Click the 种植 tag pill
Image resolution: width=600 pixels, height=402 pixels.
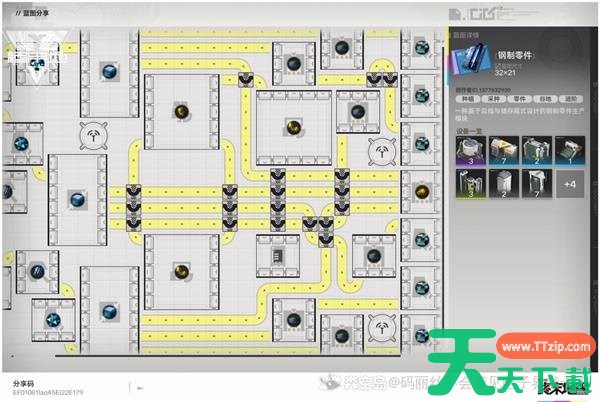(x=468, y=99)
